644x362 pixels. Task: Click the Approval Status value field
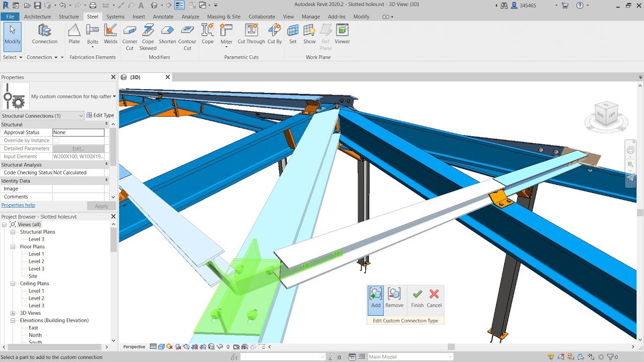[78, 132]
